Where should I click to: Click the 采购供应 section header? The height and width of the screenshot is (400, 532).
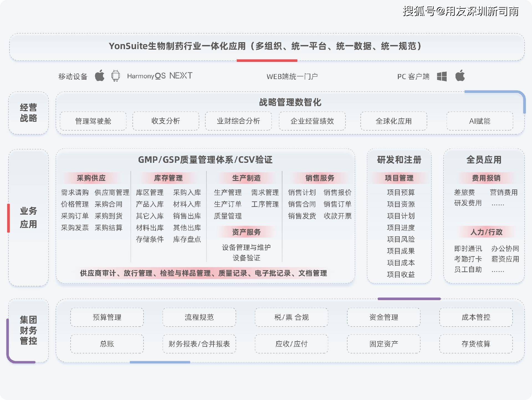point(91,178)
